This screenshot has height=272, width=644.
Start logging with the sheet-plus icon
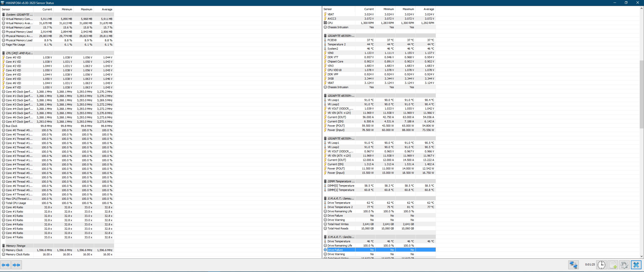pos(613,265)
